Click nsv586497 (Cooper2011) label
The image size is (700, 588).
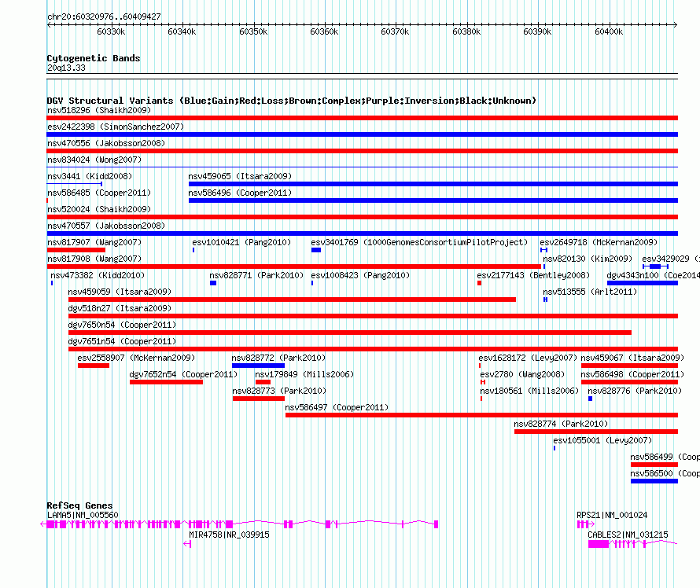(337, 407)
